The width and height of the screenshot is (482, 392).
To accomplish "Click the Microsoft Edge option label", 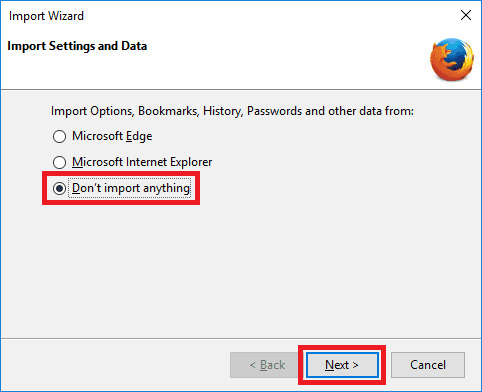I will click(x=112, y=136).
